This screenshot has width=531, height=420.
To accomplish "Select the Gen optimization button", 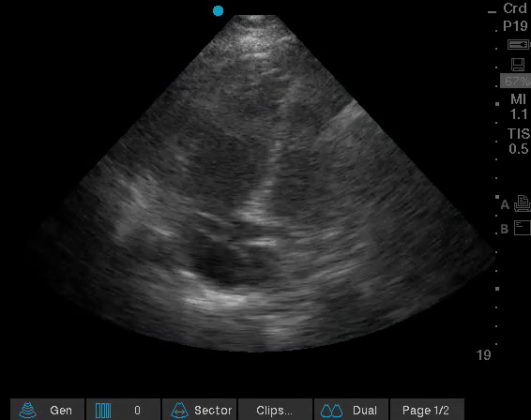I will (x=48, y=410).
